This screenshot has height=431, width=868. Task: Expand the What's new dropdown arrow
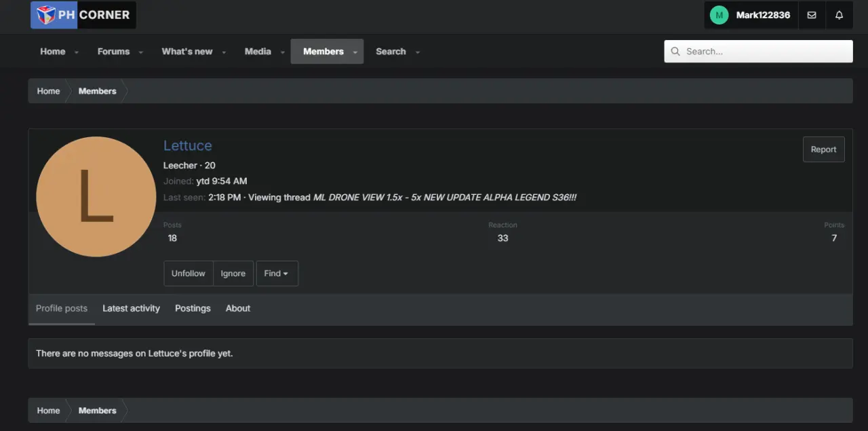point(224,52)
